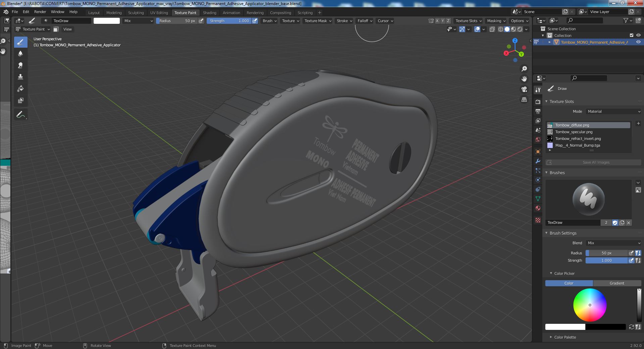Open the Render properties tab
Image resolution: width=644 pixels, height=349 pixels.
point(538,102)
